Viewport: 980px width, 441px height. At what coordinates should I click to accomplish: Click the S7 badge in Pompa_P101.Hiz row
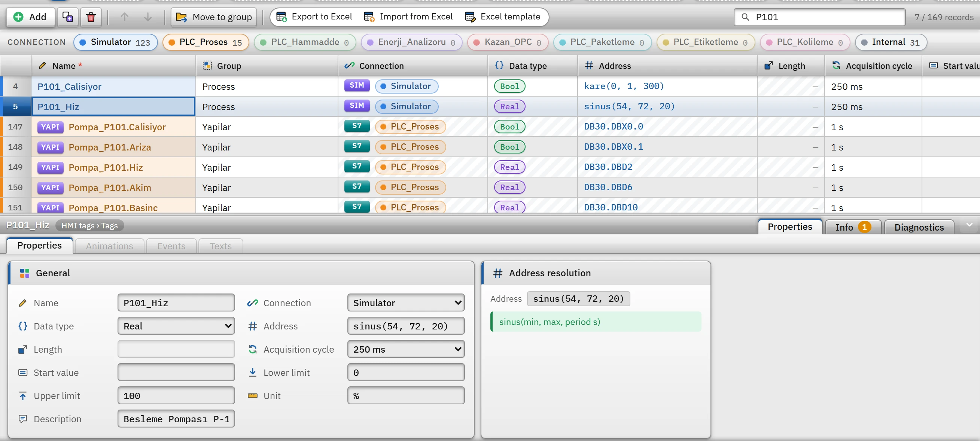(x=356, y=166)
